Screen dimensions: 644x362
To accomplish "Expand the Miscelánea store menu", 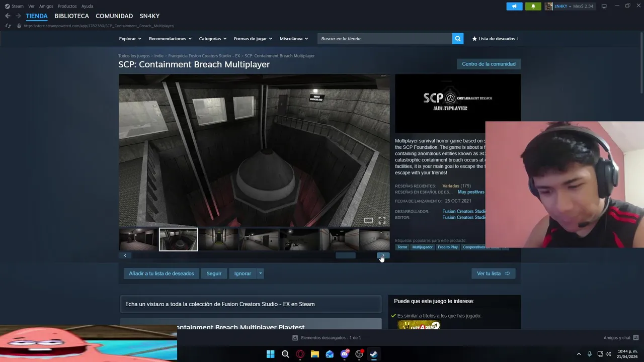I will tap(294, 39).
